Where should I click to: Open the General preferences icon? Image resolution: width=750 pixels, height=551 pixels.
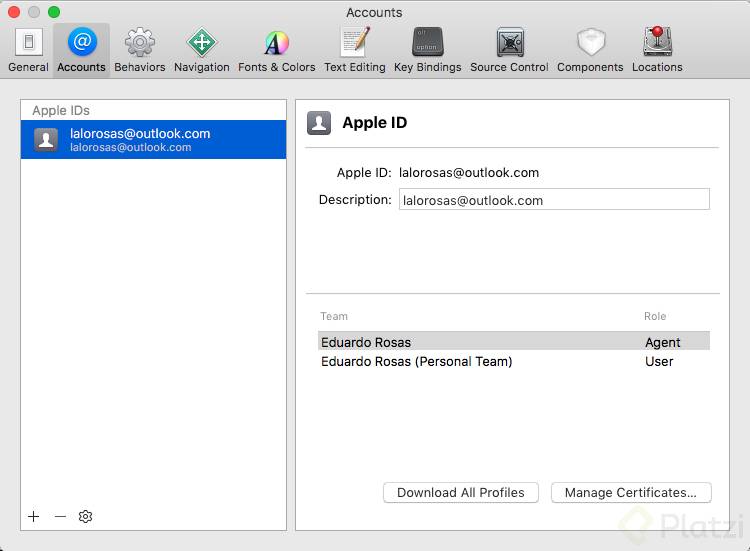(29, 42)
